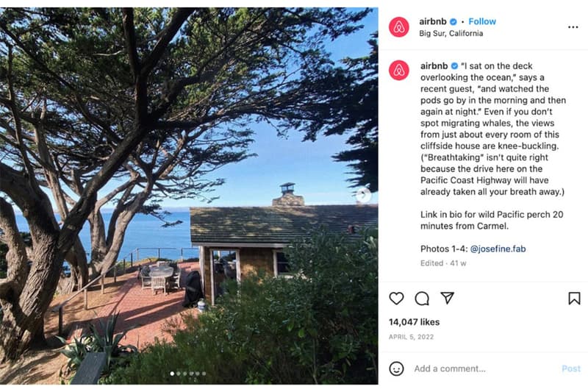Click the carousel pagination dots
Screen dimensions: 588x392
coord(188,374)
